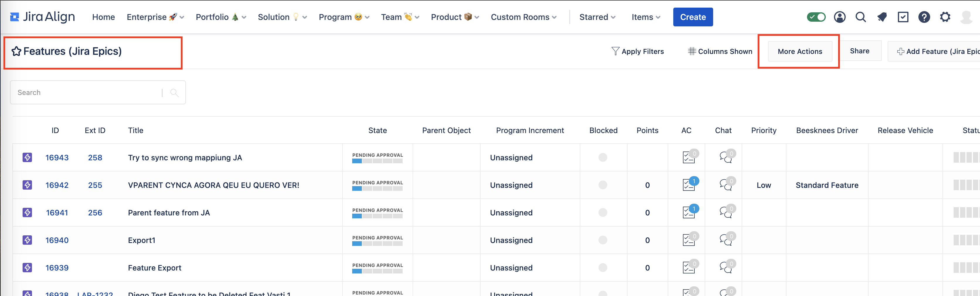
Task: Open acceptance criteria for feature 16940
Action: click(689, 239)
